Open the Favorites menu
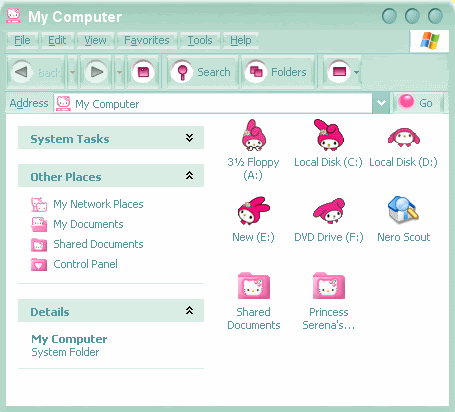This screenshot has width=455, height=412. [147, 40]
